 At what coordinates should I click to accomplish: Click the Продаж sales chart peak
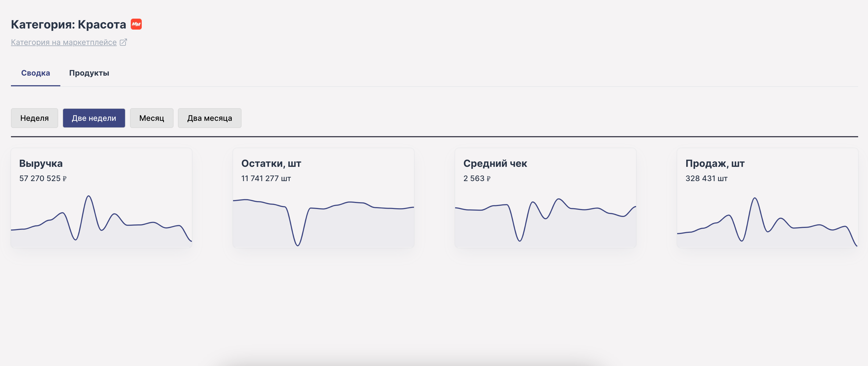tap(755, 199)
